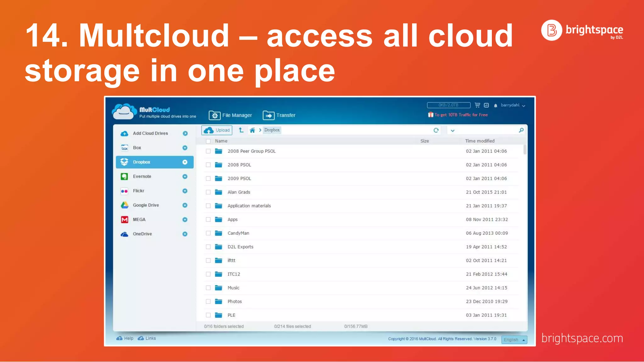Toggle the select-all checkbox in header
This screenshot has width=644, height=362.
click(x=208, y=141)
